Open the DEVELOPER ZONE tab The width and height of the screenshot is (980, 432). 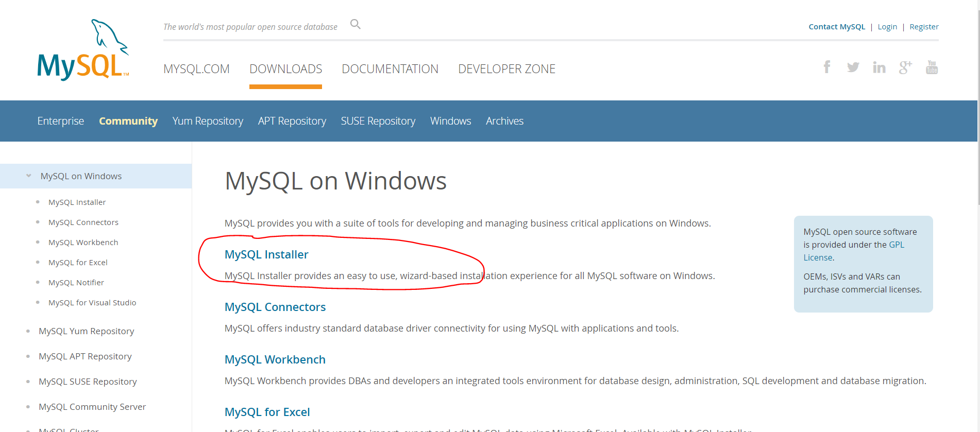507,69
